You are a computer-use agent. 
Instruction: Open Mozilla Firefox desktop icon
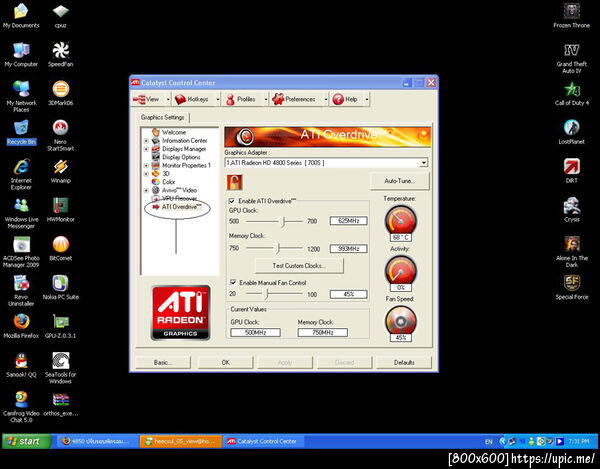pos(21,326)
